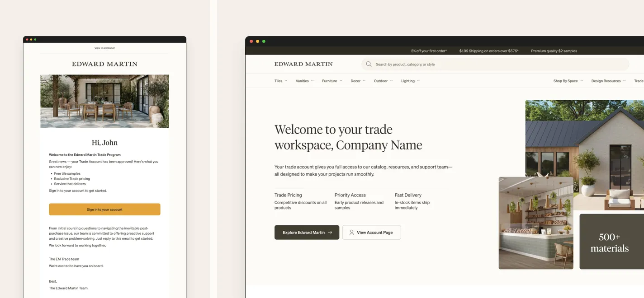Click the Edward Martin logo in email

click(x=104, y=64)
